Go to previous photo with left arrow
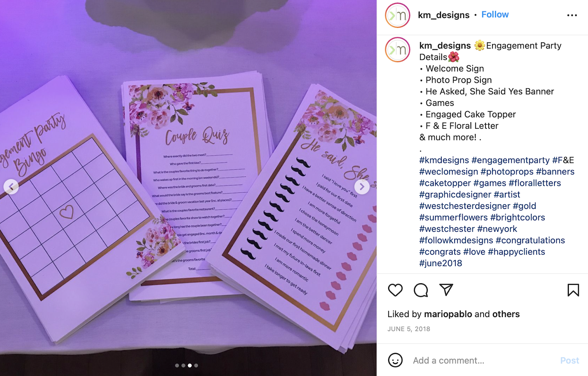 pos(11,187)
